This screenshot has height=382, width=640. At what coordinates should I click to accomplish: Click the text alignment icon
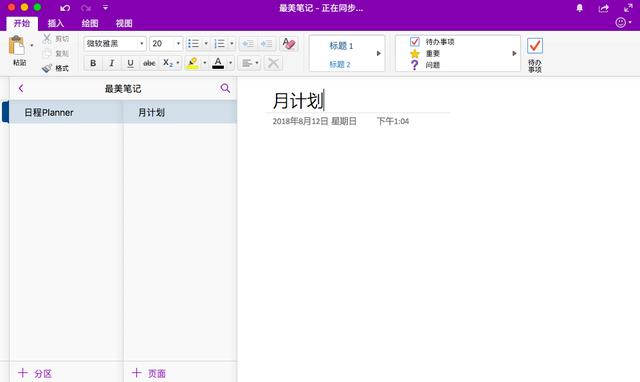point(246,63)
